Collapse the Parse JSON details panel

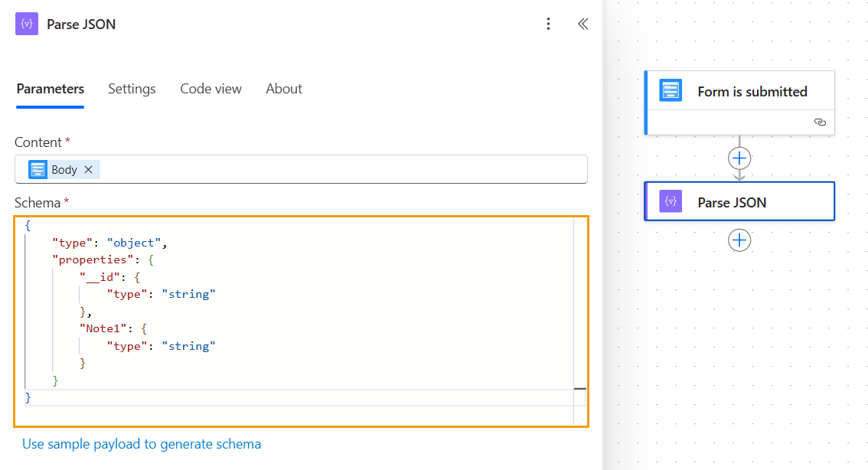click(582, 24)
